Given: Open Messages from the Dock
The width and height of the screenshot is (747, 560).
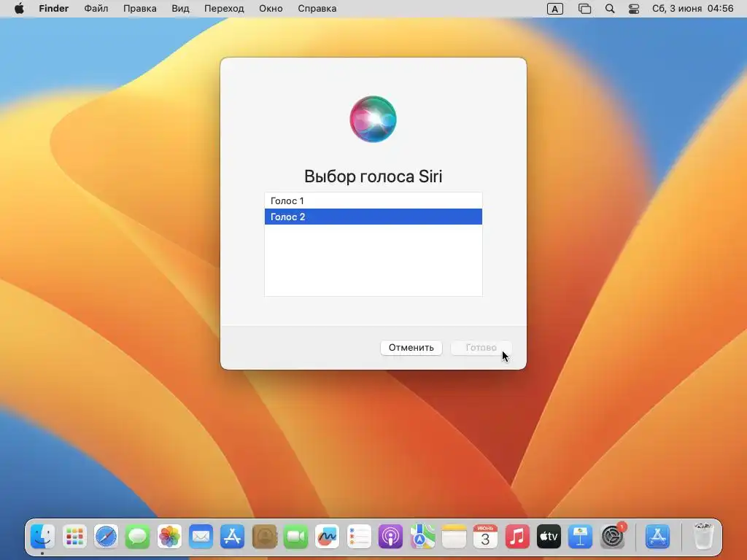Looking at the screenshot, I should pos(138,537).
